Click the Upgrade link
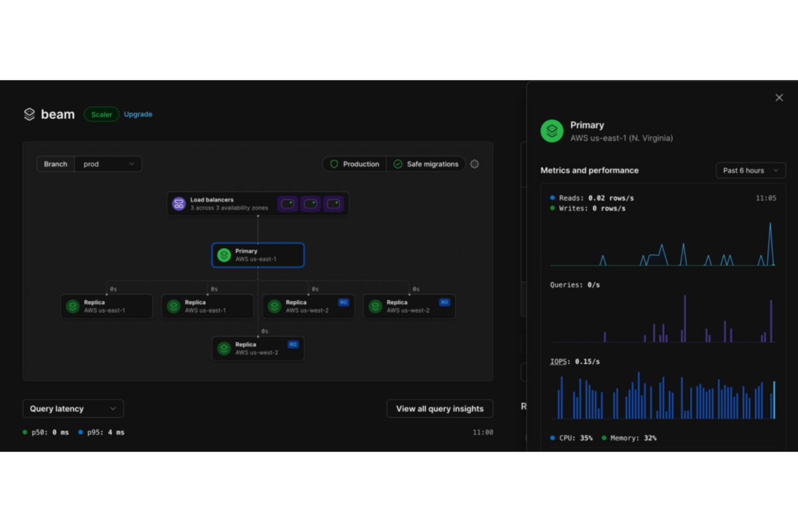 tap(138, 114)
